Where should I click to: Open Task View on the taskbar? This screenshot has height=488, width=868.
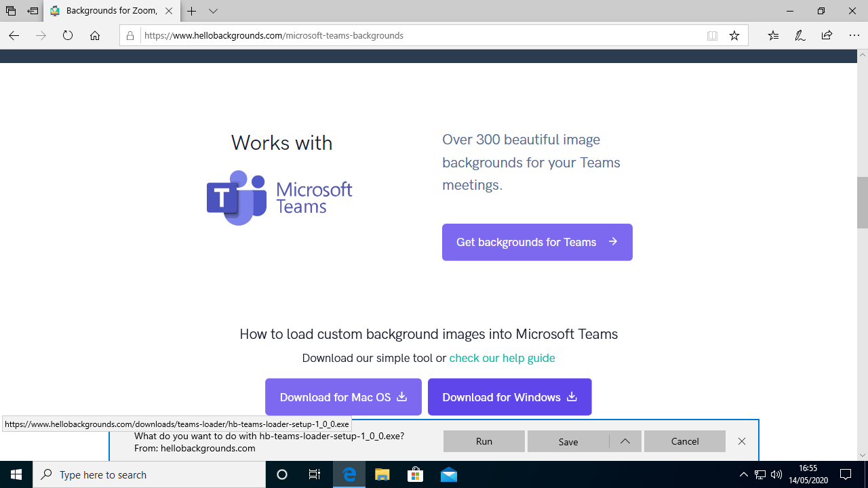(x=315, y=474)
